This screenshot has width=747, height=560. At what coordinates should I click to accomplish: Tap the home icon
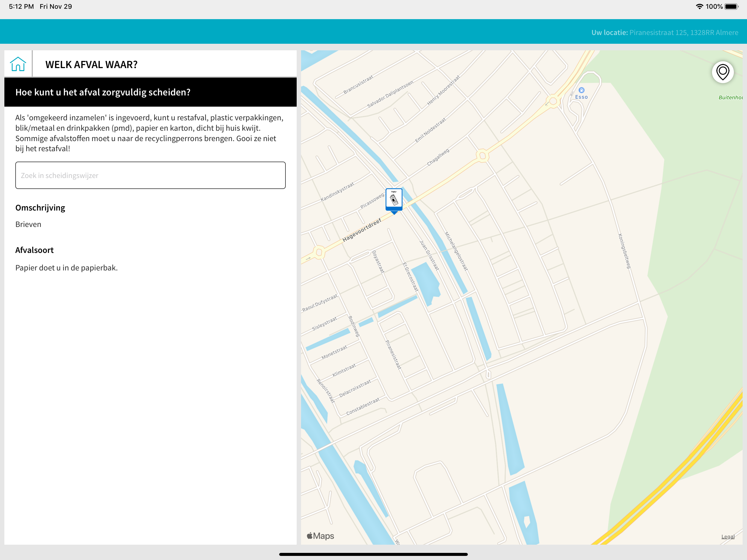pyautogui.click(x=18, y=64)
